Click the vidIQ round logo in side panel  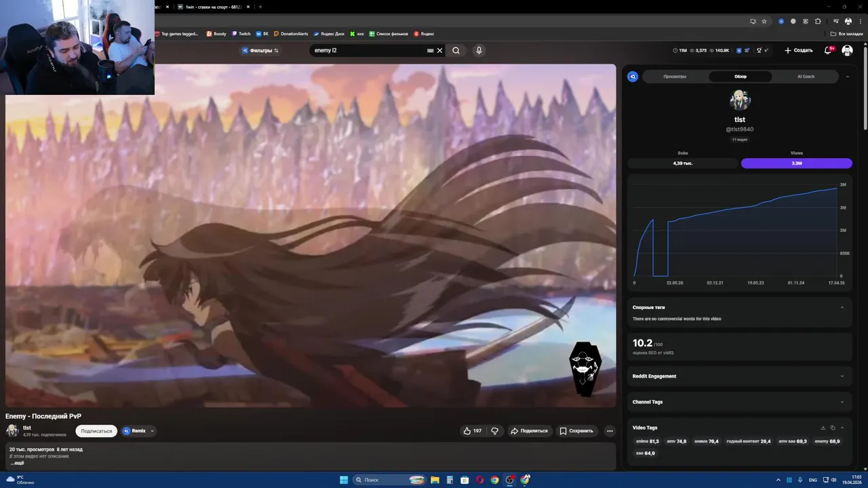(633, 77)
